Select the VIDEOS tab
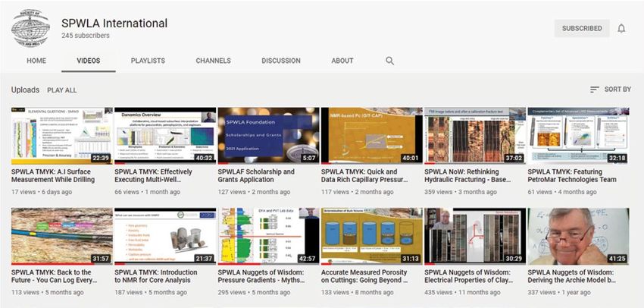The height and width of the screenshot is (308, 644). pos(89,61)
